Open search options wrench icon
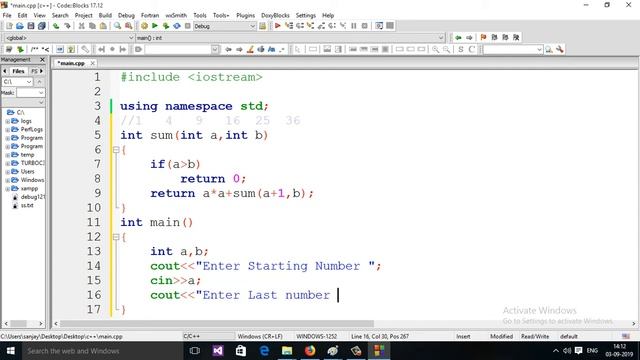Screen dimensions: 640x360 coord(560,49)
